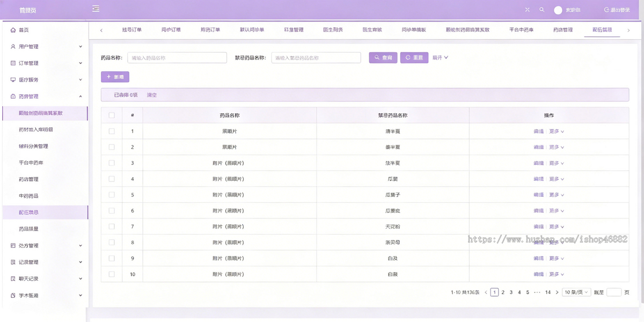Check the checkbox for row 1
Viewport: 644px width, 322px height.
[x=112, y=131]
